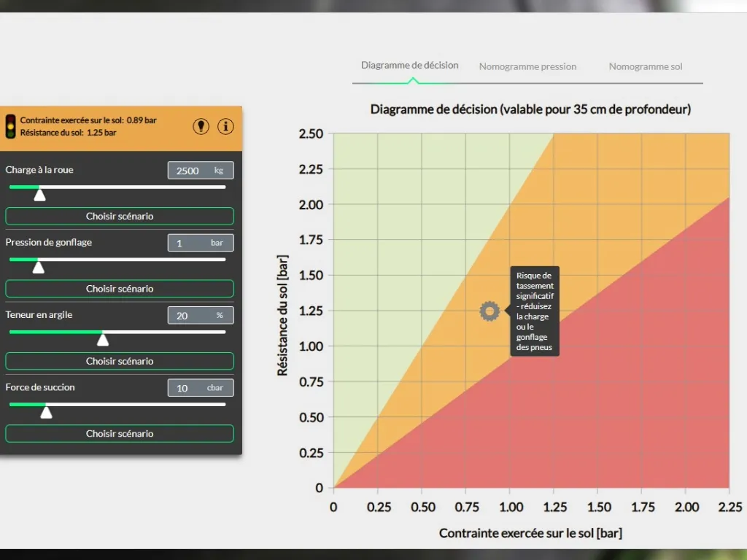Click the 'Pression de gonflage' label
Viewport: 747px width, 560px height.
click(x=49, y=242)
